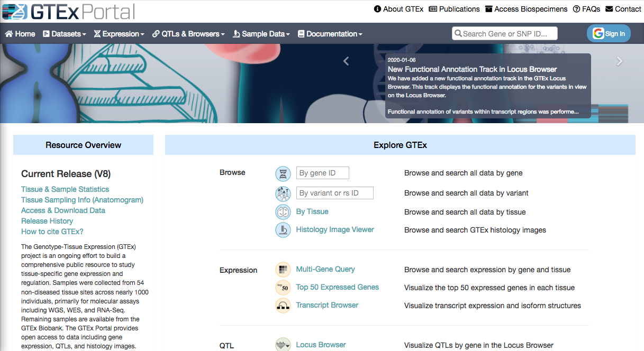
Task: Go to Access Biospecimens
Action: (x=526, y=9)
